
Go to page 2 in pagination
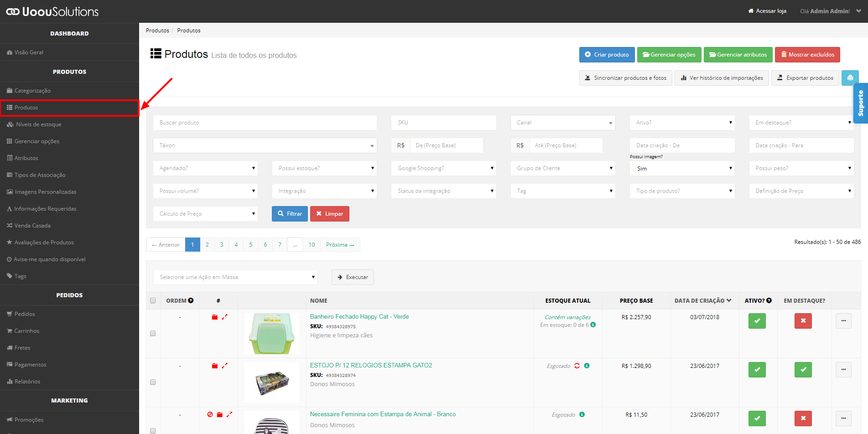[207, 245]
